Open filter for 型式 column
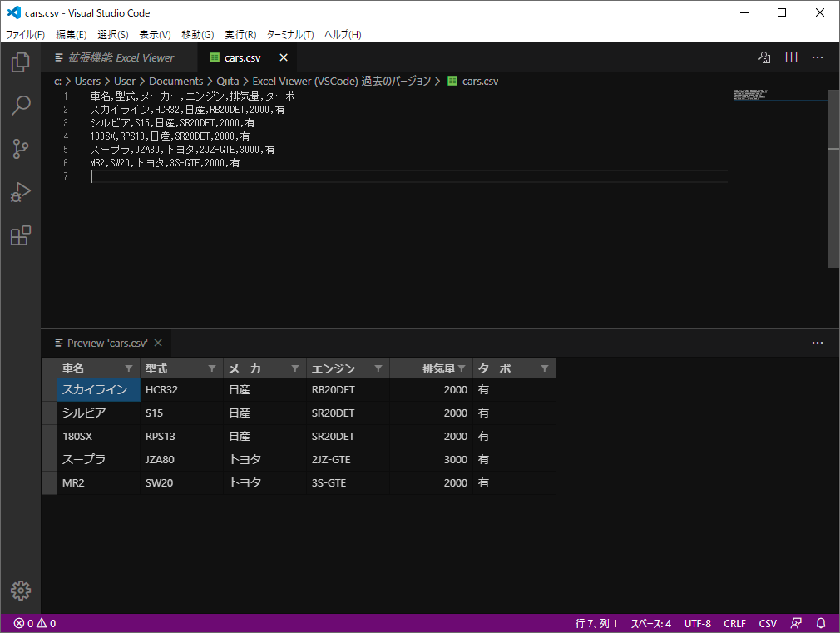 click(211, 368)
